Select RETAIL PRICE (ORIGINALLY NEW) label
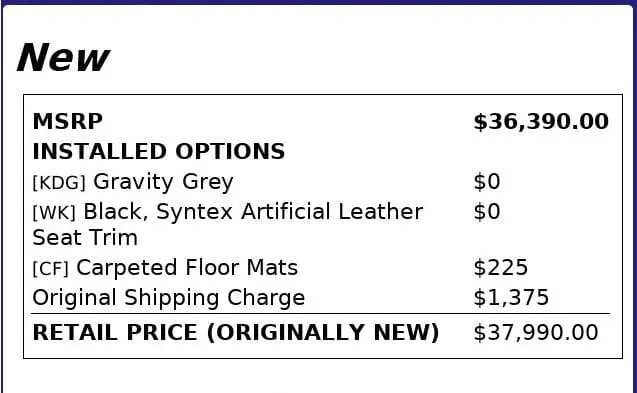This screenshot has height=393, width=637. pos(236,333)
